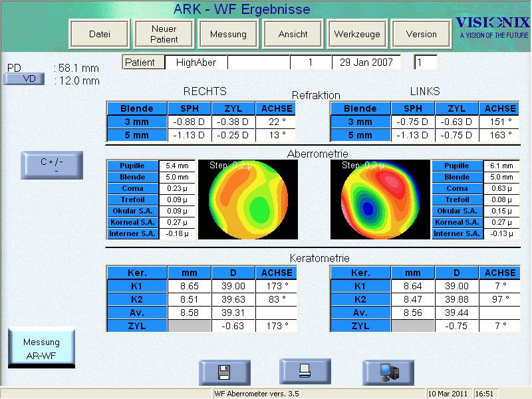
Task: Click the printer icon to print results
Action: coord(305,371)
